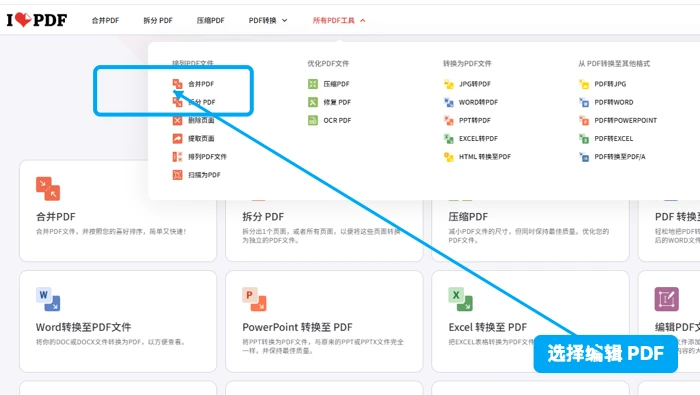
Task: Select the 扫描为PDF icon
Action: 177,175
